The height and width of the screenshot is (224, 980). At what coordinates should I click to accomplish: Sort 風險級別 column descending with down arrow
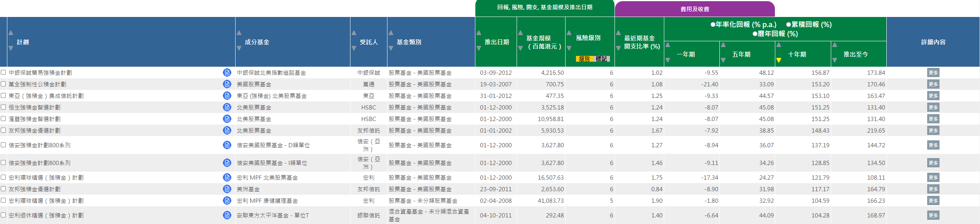pyautogui.click(x=569, y=48)
